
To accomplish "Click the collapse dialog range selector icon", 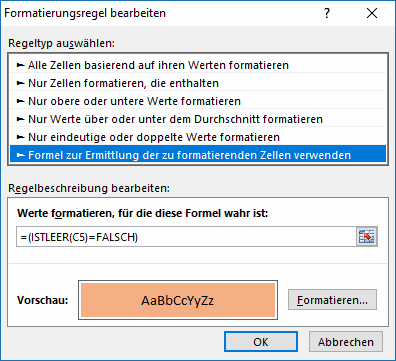I will click(x=367, y=237).
